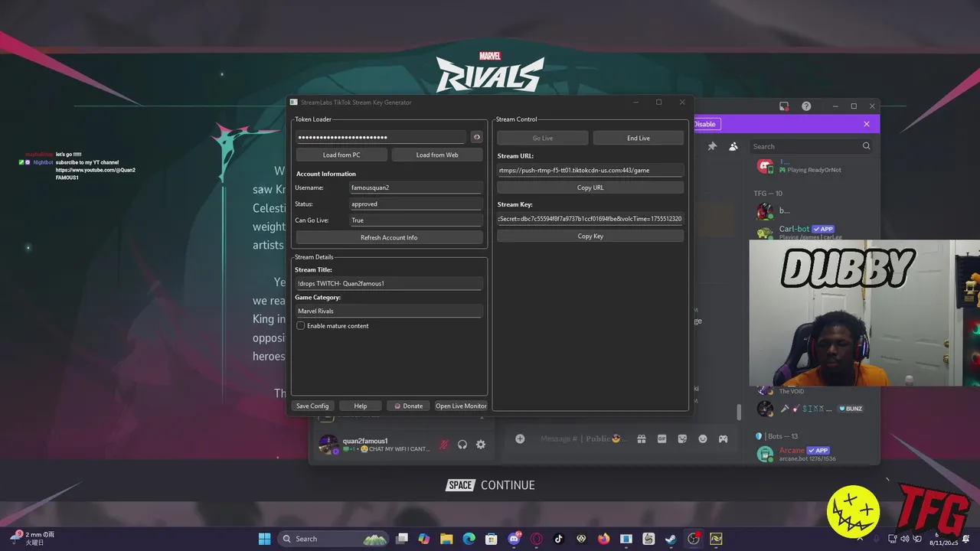Open Task View on taskbar
Image resolution: width=980 pixels, height=551 pixels.
[x=402, y=539]
